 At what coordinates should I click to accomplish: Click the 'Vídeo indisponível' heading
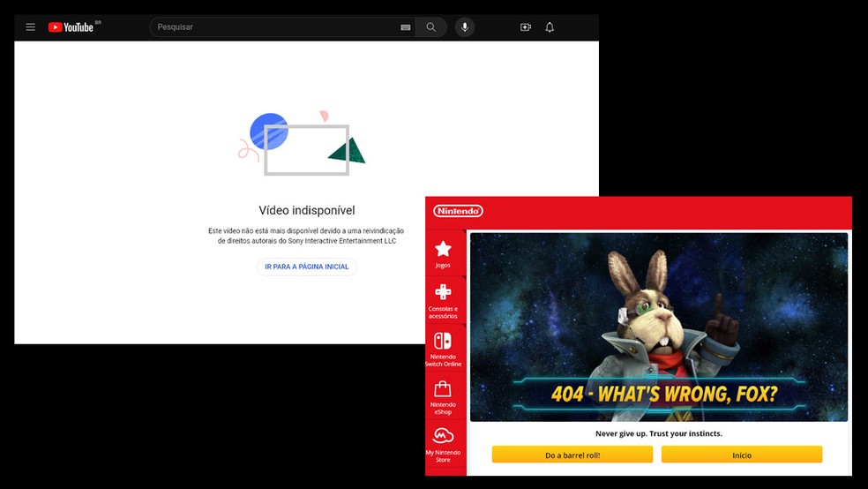point(307,210)
